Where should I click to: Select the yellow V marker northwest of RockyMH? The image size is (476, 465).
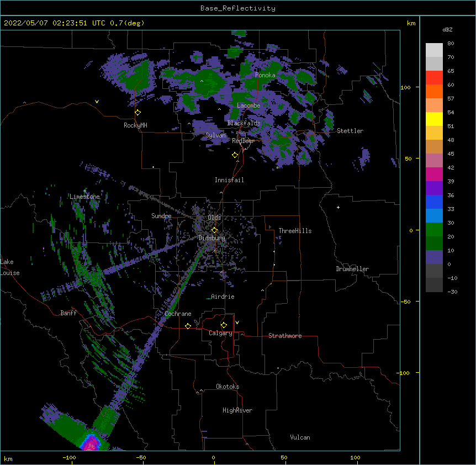point(97,102)
